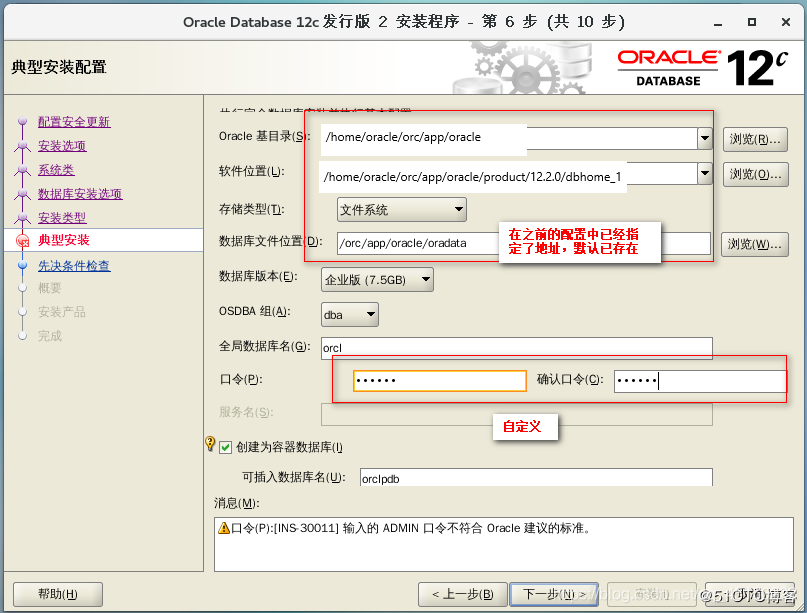Toggle the 创建为容器数据库 checkbox
Image resolution: width=807 pixels, height=613 pixels.
225,447
